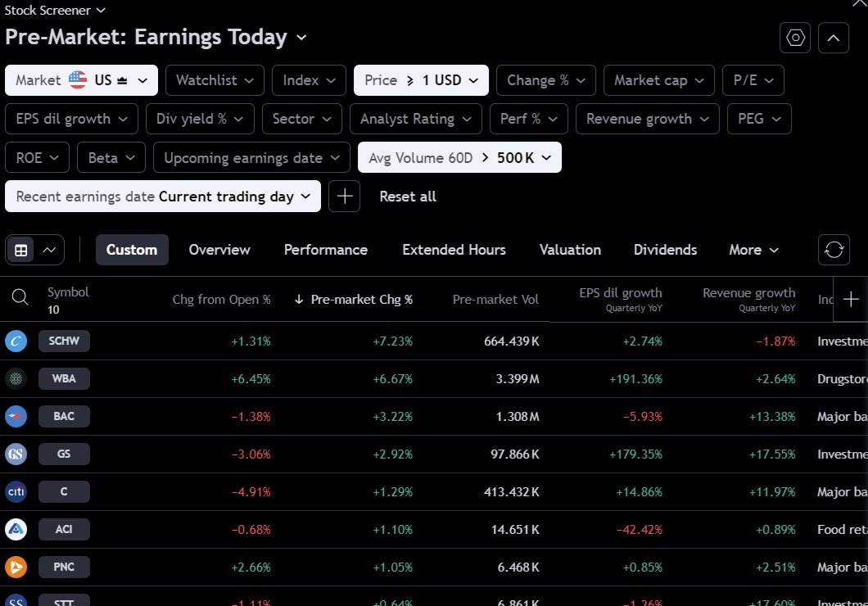Click the US flag in Market filter
Image resolution: width=868 pixels, height=606 pixels.
pos(78,79)
